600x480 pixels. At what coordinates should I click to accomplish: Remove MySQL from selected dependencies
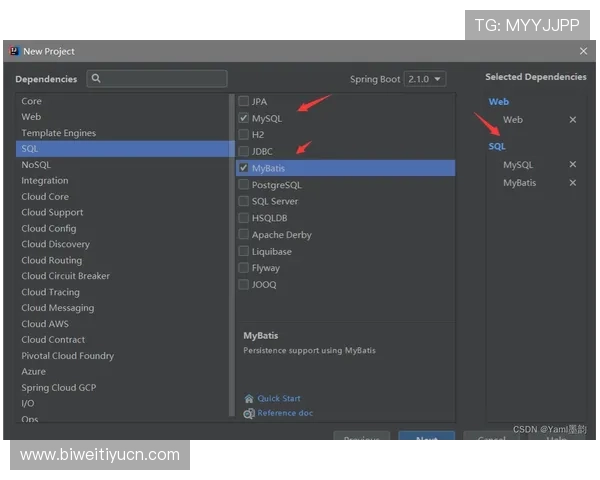[572, 164]
